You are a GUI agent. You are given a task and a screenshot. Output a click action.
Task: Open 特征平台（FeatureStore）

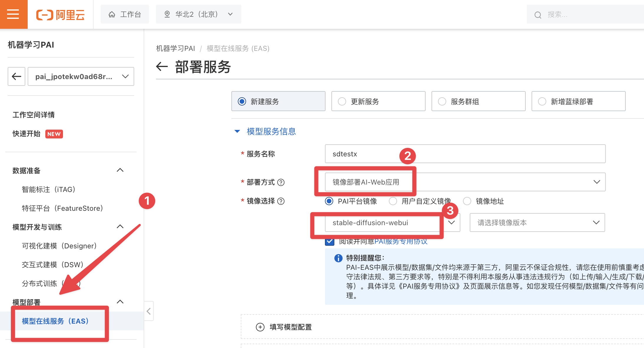[63, 208]
